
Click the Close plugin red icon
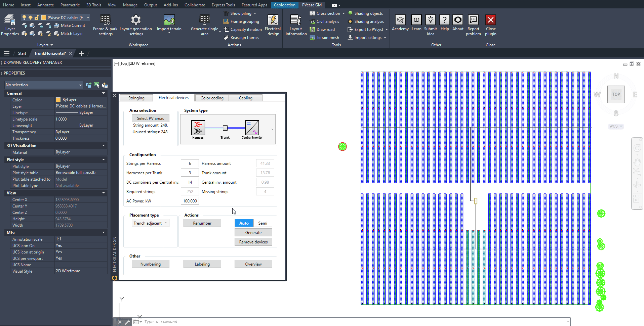click(490, 20)
